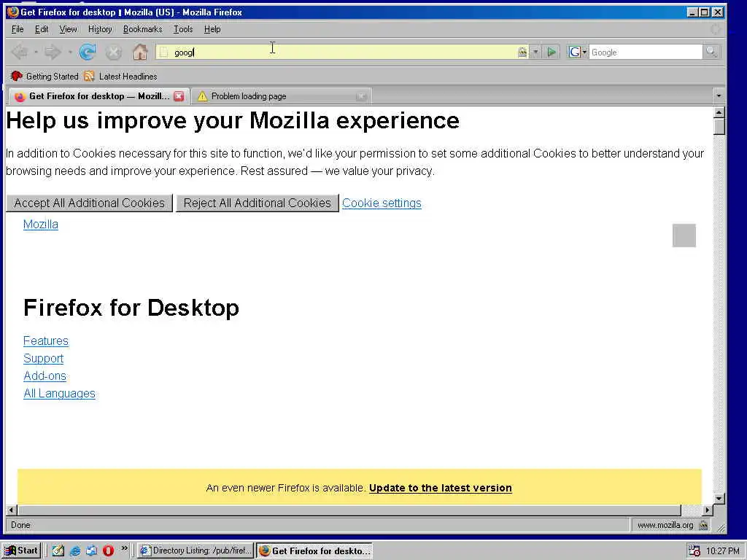This screenshot has height=560, width=747.
Task: Click Update to the latest version
Action: coord(440,488)
